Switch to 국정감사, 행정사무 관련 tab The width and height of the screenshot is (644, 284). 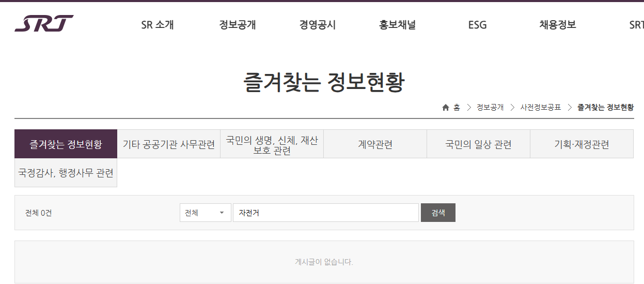(x=66, y=173)
